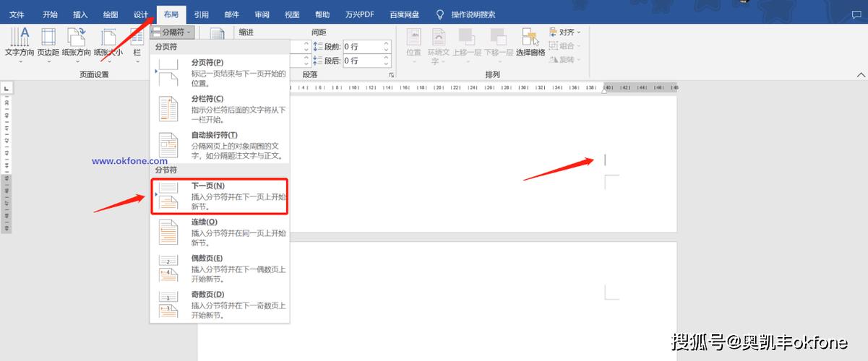Open the 栏 columns tool

click(137, 45)
